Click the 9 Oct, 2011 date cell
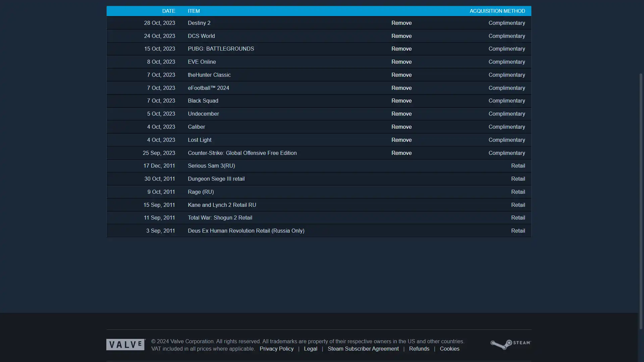 161,192
